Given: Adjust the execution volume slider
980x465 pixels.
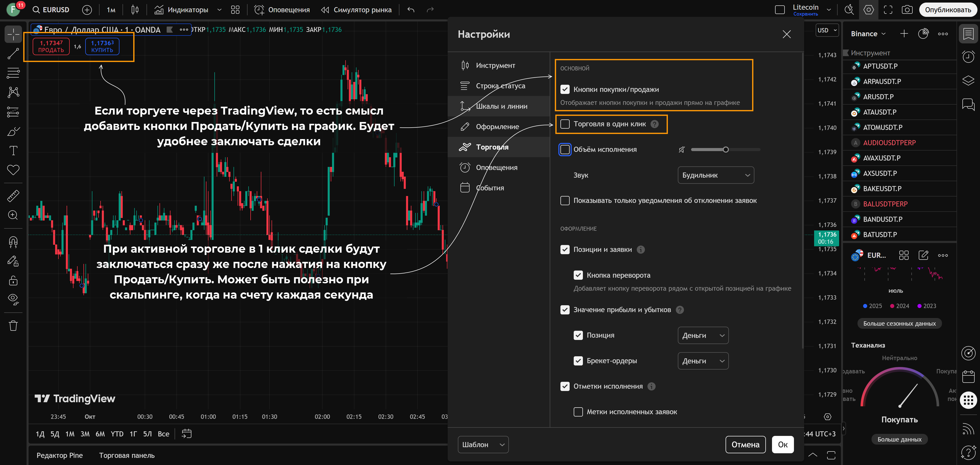Looking at the screenshot, I should (x=726, y=150).
